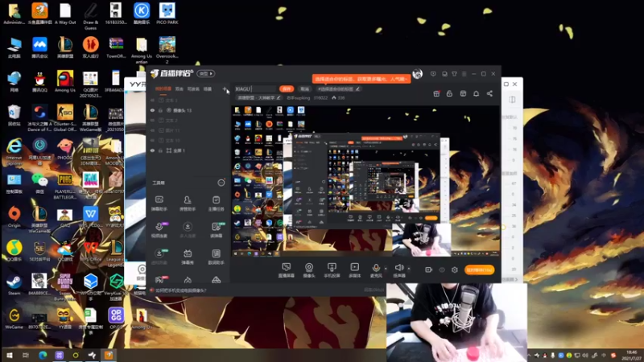The height and width of the screenshot is (362, 644).
Task: Click the orange start-streaming button
Action: point(479,269)
